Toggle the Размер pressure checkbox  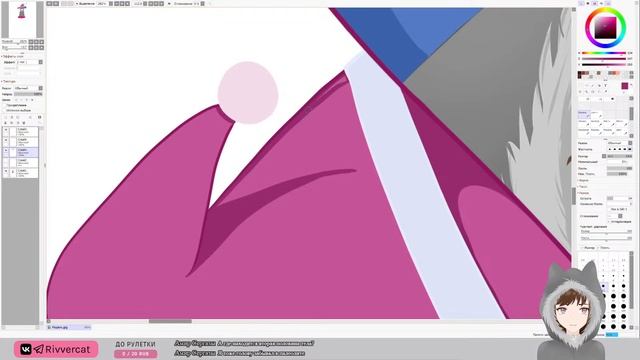pyautogui.click(x=582, y=248)
